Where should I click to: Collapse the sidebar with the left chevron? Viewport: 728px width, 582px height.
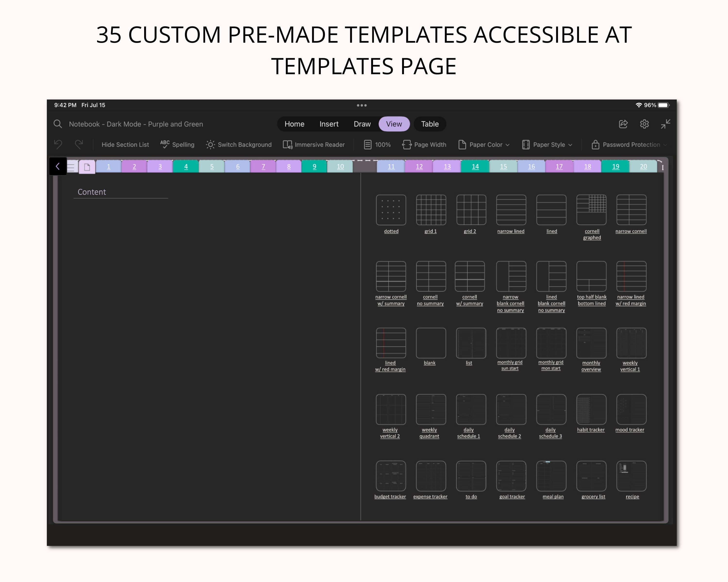[x=58, y=166]
